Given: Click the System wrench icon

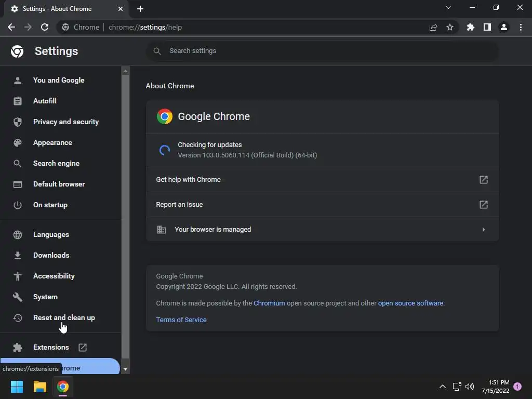Looking at the screenshot, I should pos(17,297).
